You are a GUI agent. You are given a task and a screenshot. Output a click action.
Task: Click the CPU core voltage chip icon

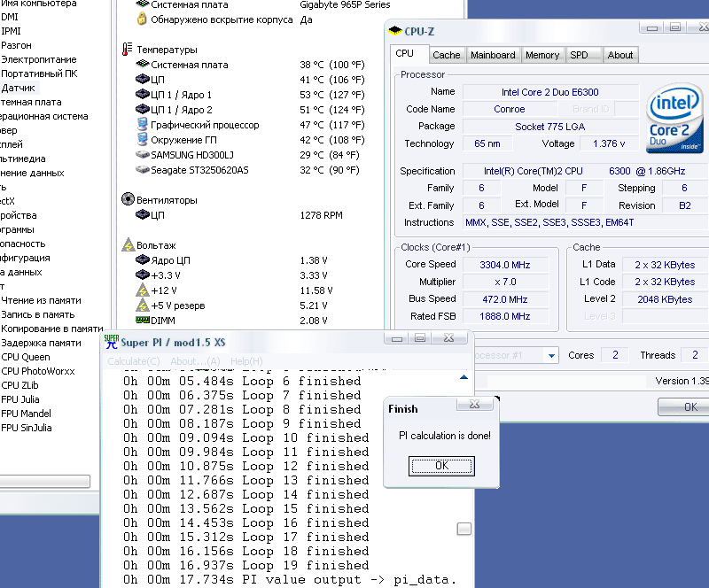[x=143, y=259]
